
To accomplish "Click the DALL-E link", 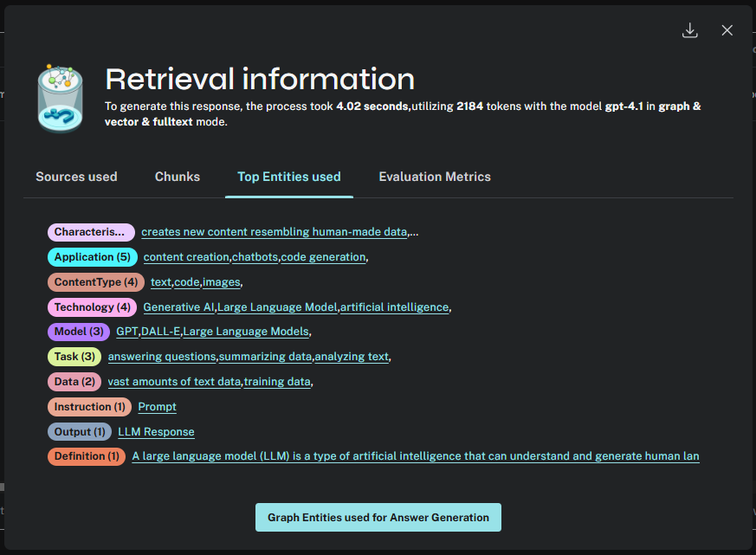I will pos(158,332).
